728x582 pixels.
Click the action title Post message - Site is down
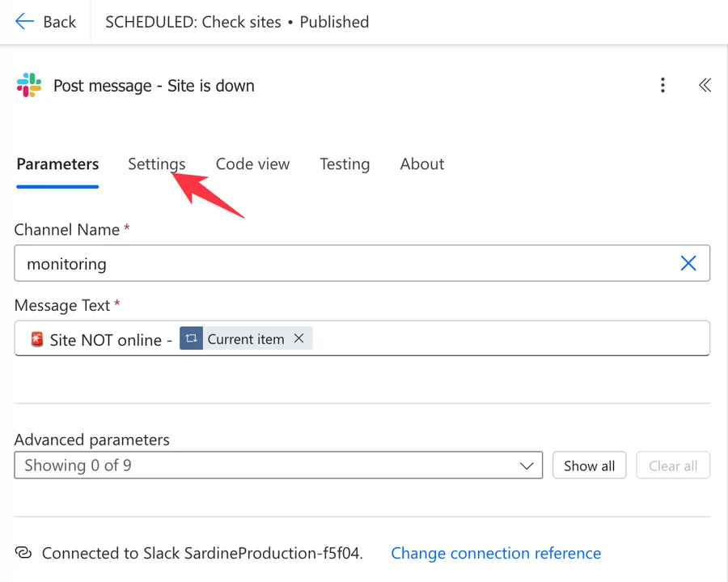coord(154,86)
